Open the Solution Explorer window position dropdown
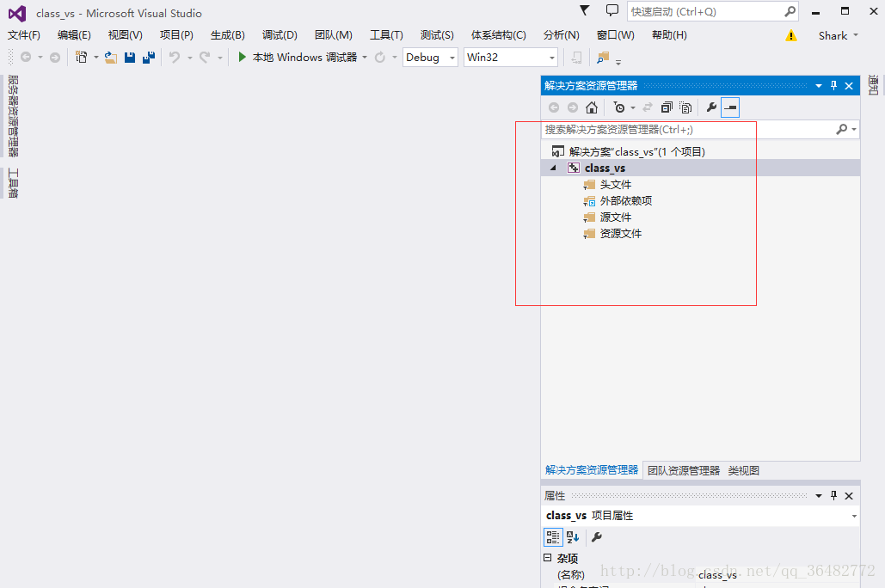This screenshot has width=885, height=588. click(819, 86)
